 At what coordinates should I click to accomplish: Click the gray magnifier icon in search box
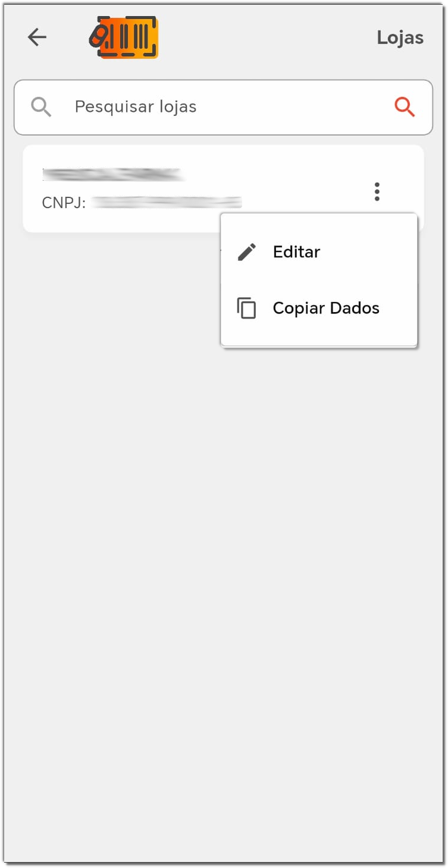[x=41, y=107]
